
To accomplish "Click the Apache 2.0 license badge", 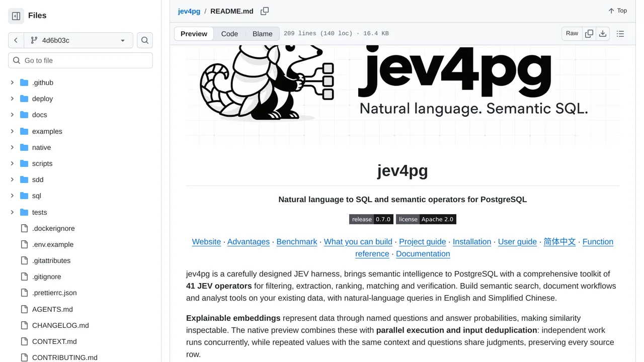I will (x=426, y=219).
